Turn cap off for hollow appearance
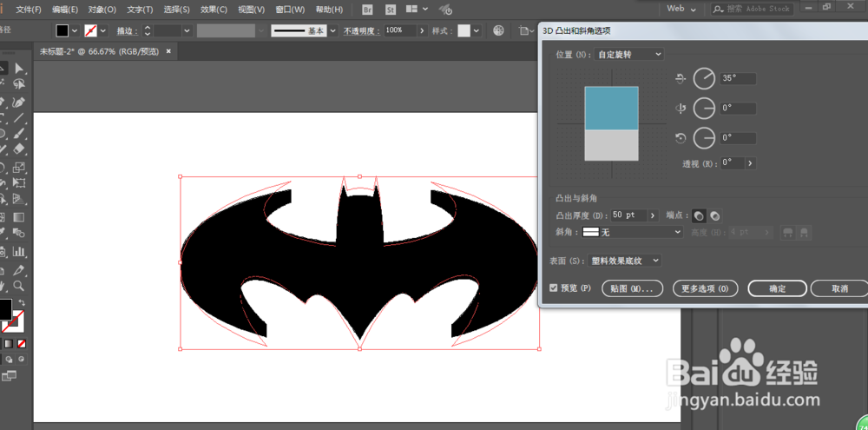This screenshot has height=430, width=868. click(x=714, y=215)
